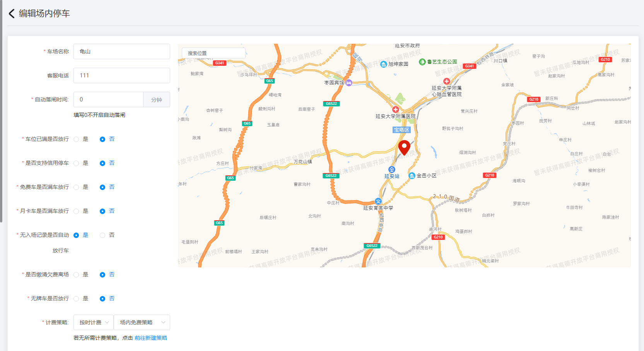Click the 旭坤家园 residential icon
This screenshot has width=644, height=351.
[x=383, y=64]
